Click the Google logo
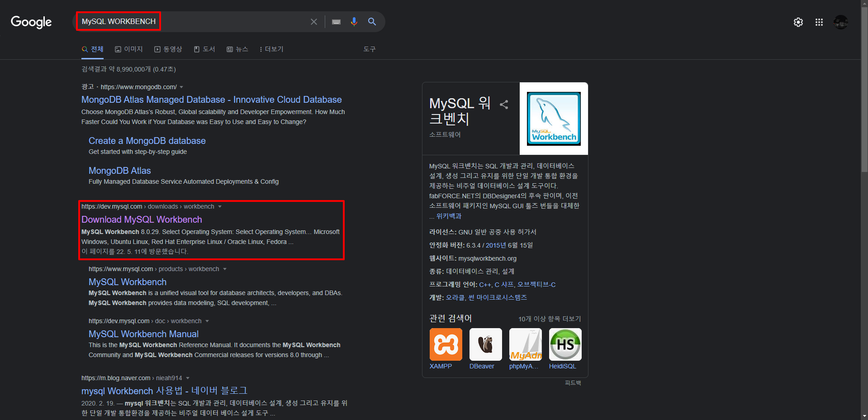 tap(31, 22)
